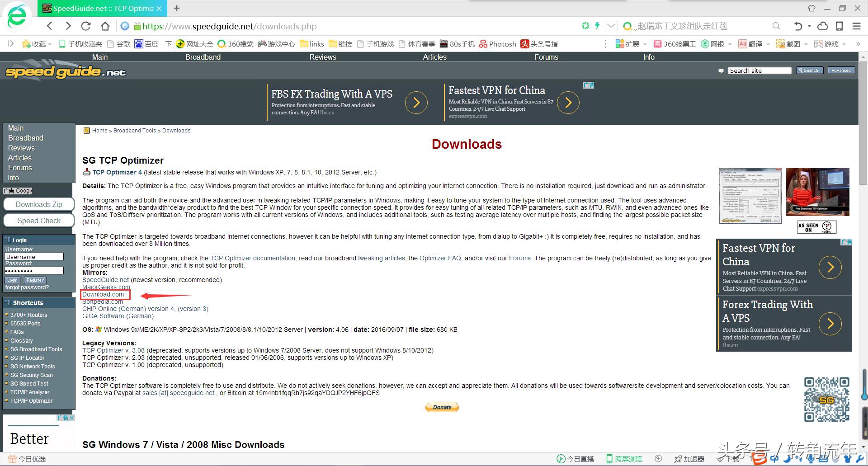Open the Softpedia.com mirror link
Viewport: 868px width, 466px height.
[x=103, y=301]
